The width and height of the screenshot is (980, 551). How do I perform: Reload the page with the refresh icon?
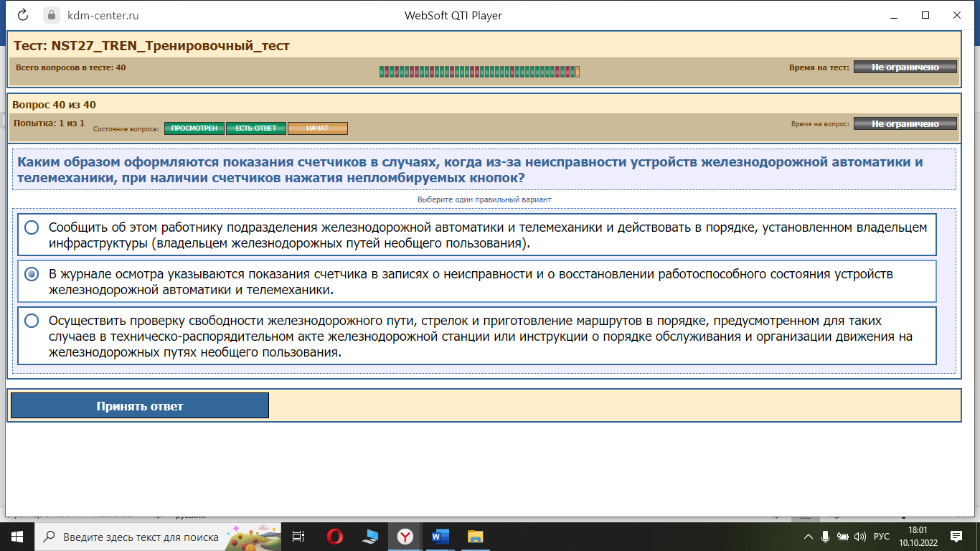(x=22, y=15)
